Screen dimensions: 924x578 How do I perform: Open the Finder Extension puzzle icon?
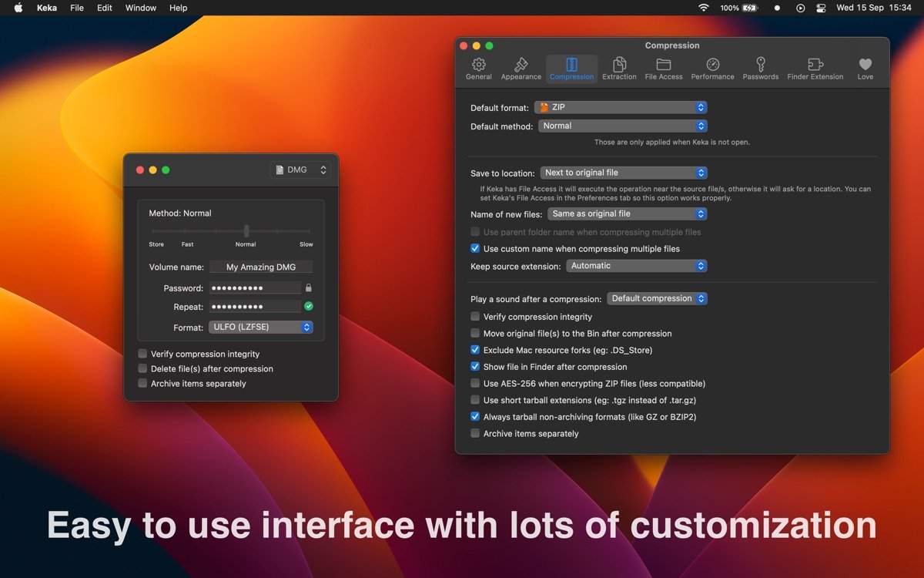pyautogui.click(x=815, y=66)
